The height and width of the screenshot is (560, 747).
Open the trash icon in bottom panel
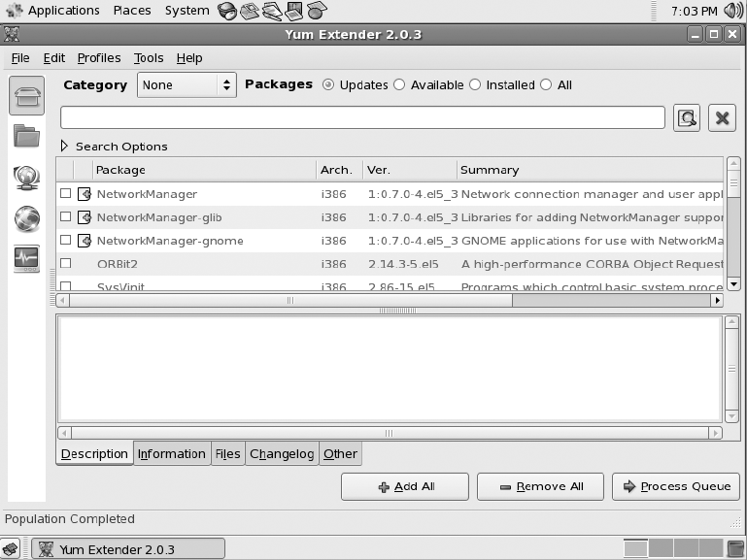(x=736, y=548)
